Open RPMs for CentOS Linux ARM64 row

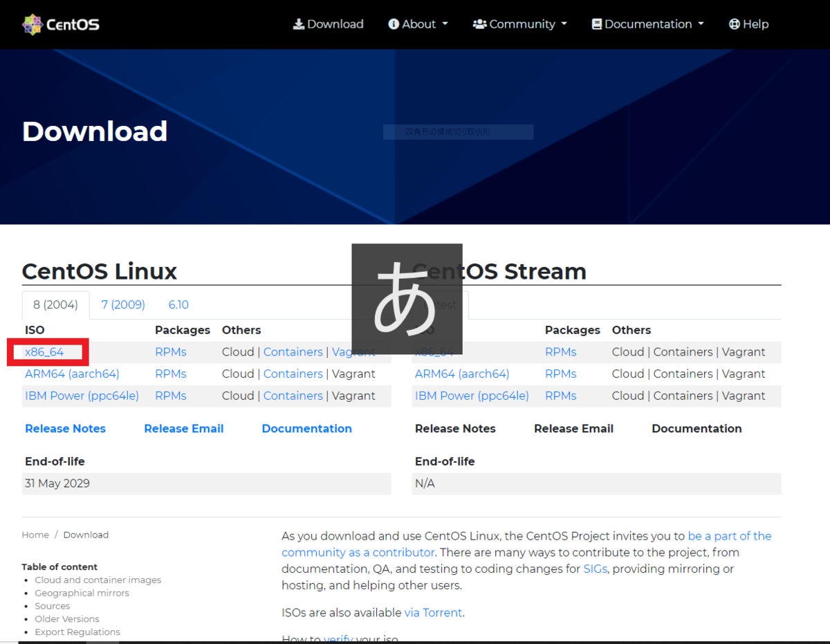(x=171, y=374)
